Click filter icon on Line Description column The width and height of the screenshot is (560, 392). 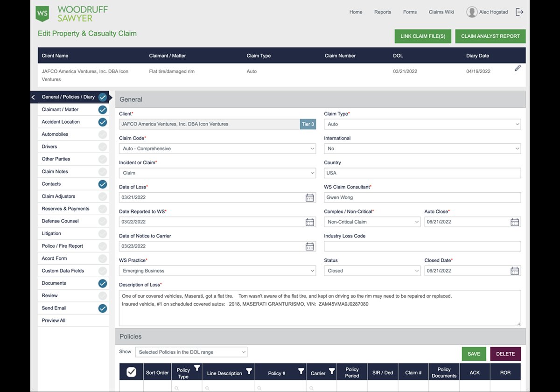[249, 371]
